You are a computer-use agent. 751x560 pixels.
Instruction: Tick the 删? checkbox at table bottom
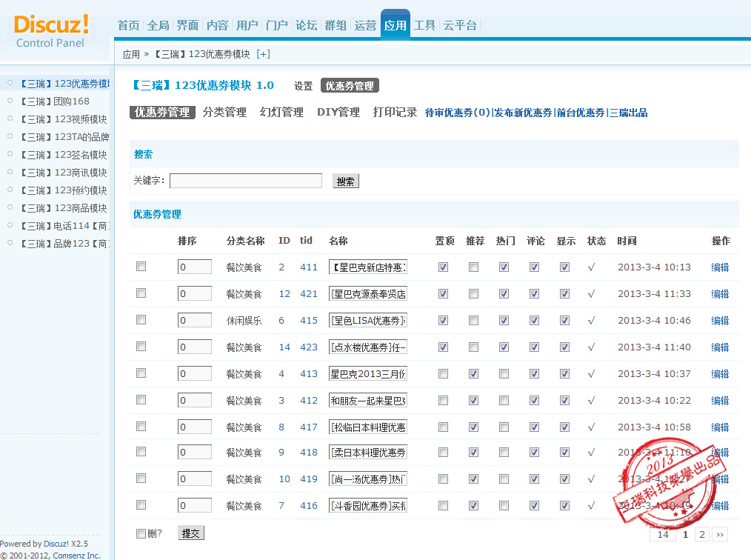pyautogui.click(x=141, y=533)
